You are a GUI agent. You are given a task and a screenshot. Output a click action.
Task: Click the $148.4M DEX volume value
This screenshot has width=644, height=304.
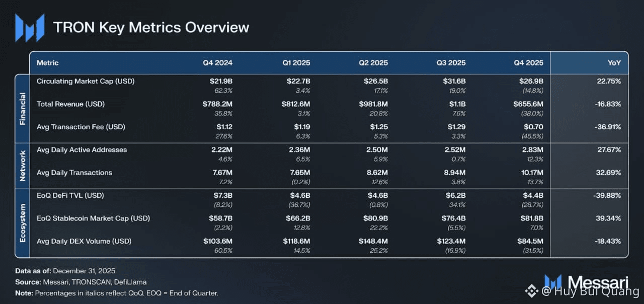coord(373,241)
